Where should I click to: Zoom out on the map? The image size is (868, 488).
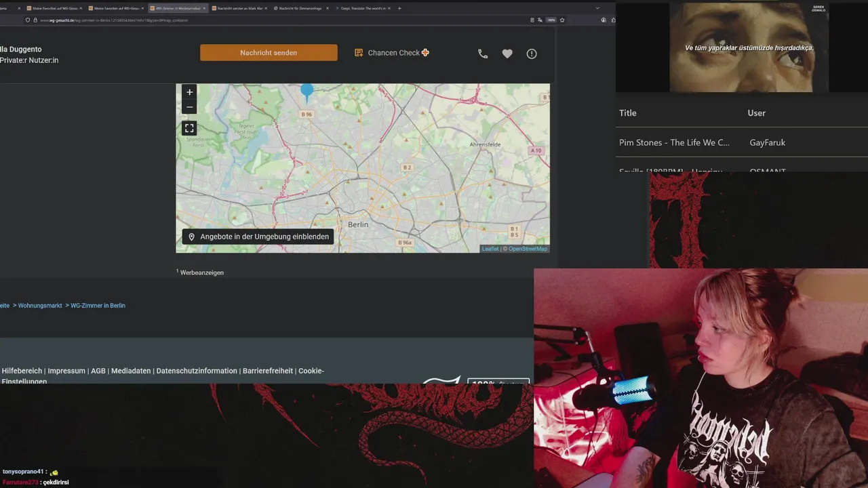point(189,107)
